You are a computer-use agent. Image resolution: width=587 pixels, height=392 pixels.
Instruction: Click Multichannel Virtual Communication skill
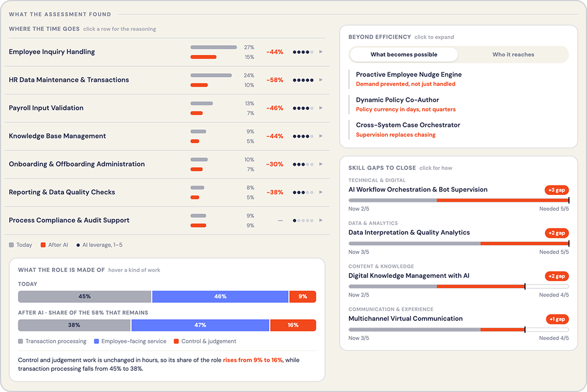[405, 319]
